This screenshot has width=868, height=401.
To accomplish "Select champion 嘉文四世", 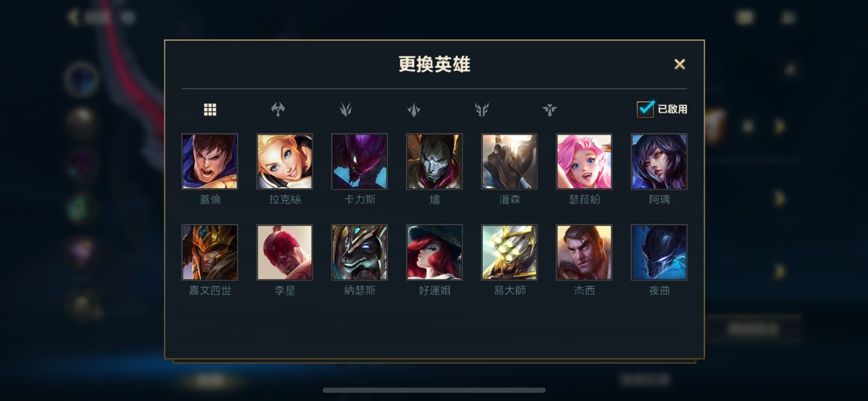I will (210, 252).
